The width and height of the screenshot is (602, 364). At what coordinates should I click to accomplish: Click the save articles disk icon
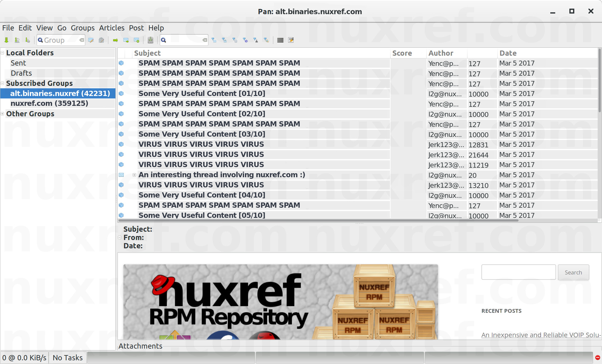(x=150, y=40)
